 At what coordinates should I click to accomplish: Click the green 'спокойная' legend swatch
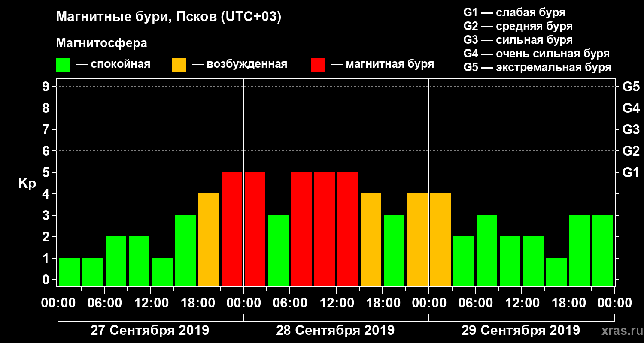63,64
